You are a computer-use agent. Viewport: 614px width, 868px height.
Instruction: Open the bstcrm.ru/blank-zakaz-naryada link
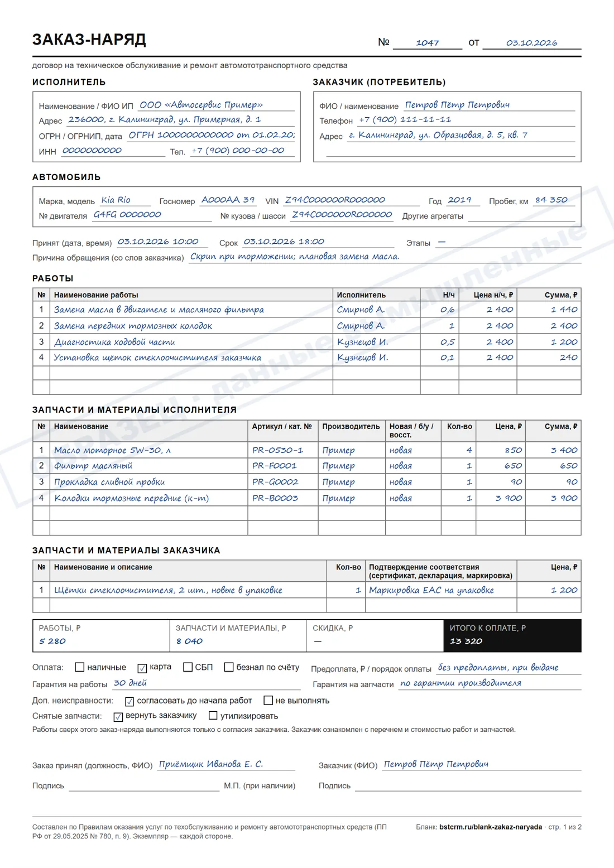491,827
